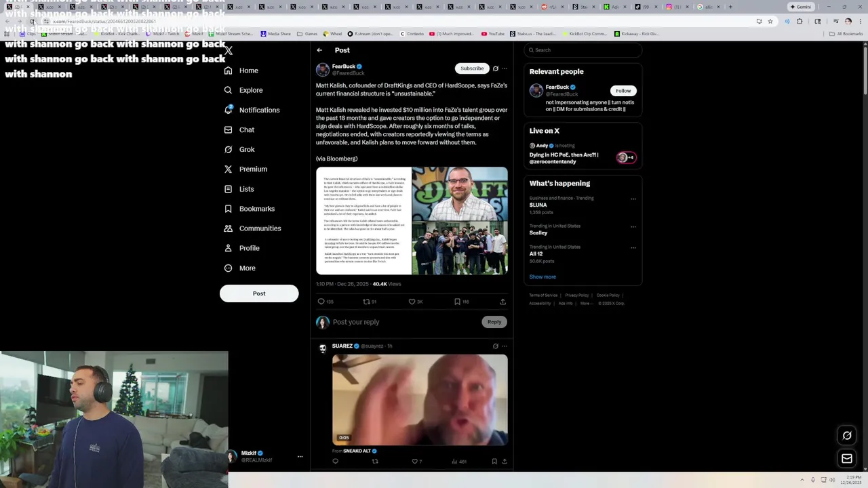Viewport: 868px width, 488px height.
Task: Open Lists in the sidebar
Action: (x=239, y=189)
